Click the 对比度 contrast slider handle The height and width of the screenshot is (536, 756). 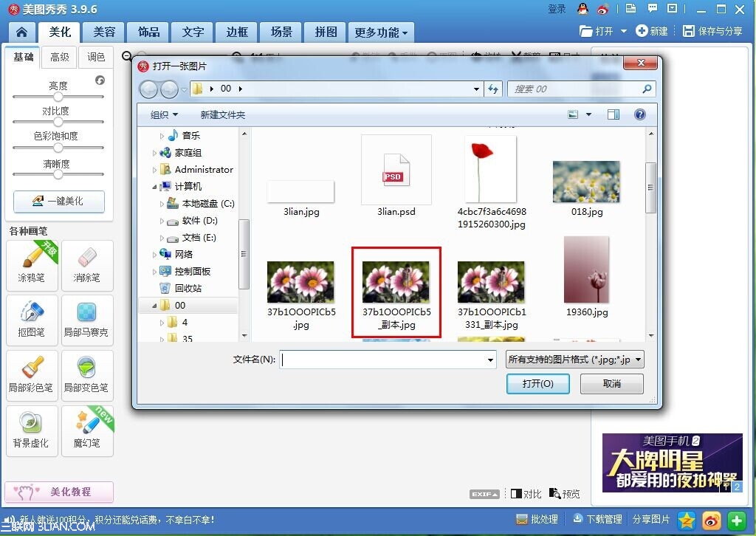click(x=58, y=122)
